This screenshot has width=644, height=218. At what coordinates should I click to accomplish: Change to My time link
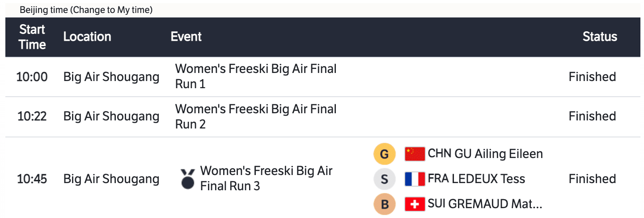coord(111,10)
